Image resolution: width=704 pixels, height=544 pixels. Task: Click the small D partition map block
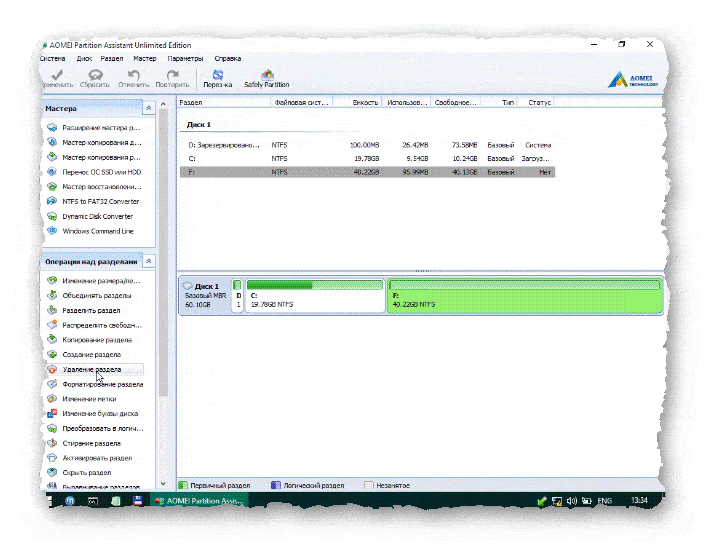pos(238,295)
